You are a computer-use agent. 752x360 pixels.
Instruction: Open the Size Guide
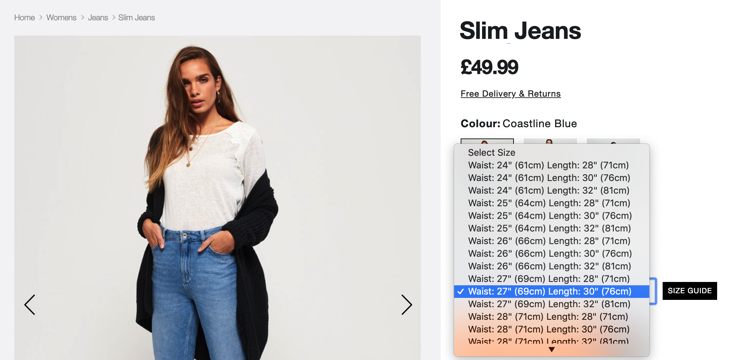coord(689,291)
